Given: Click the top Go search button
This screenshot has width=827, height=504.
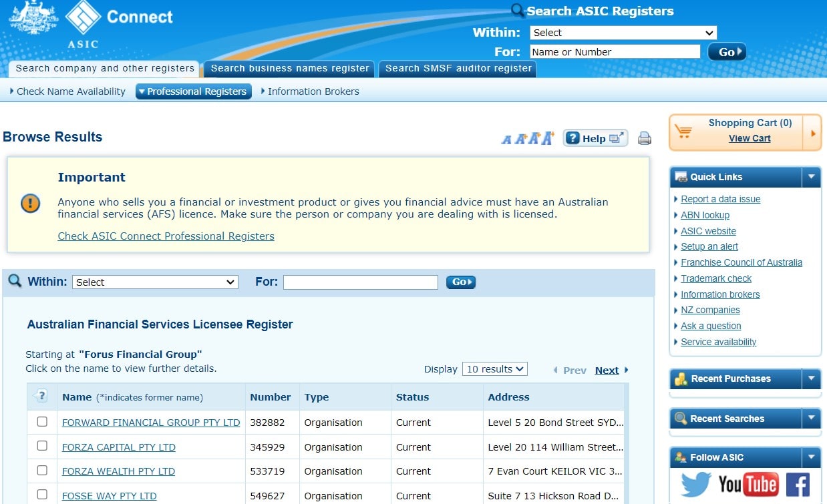Looking at the screenshot, I should [x=727, y=52].
